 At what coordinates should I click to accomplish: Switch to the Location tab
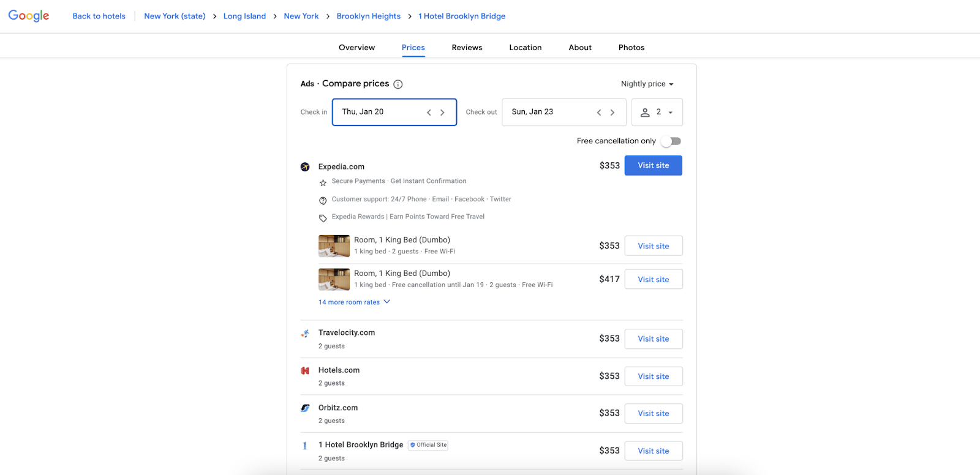click(x=526, y=48)
